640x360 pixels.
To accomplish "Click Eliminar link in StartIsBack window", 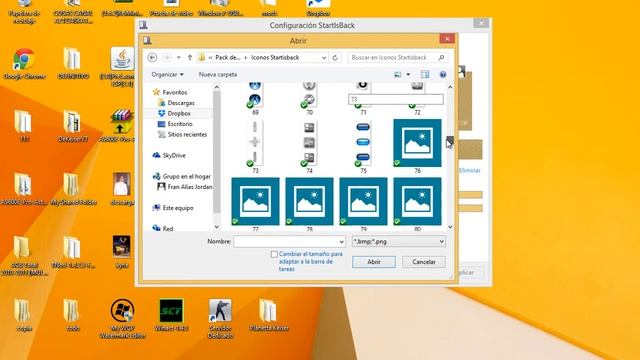I will click(x=469, y=171).
